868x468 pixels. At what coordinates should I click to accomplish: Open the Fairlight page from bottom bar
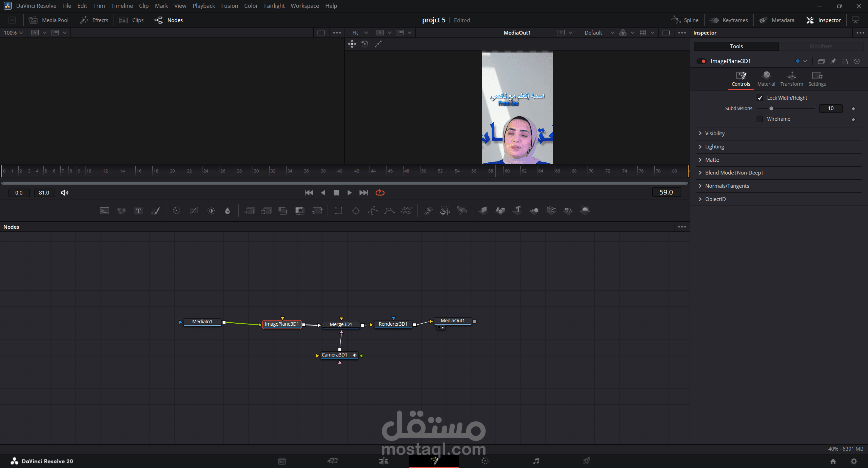(536, 461)
